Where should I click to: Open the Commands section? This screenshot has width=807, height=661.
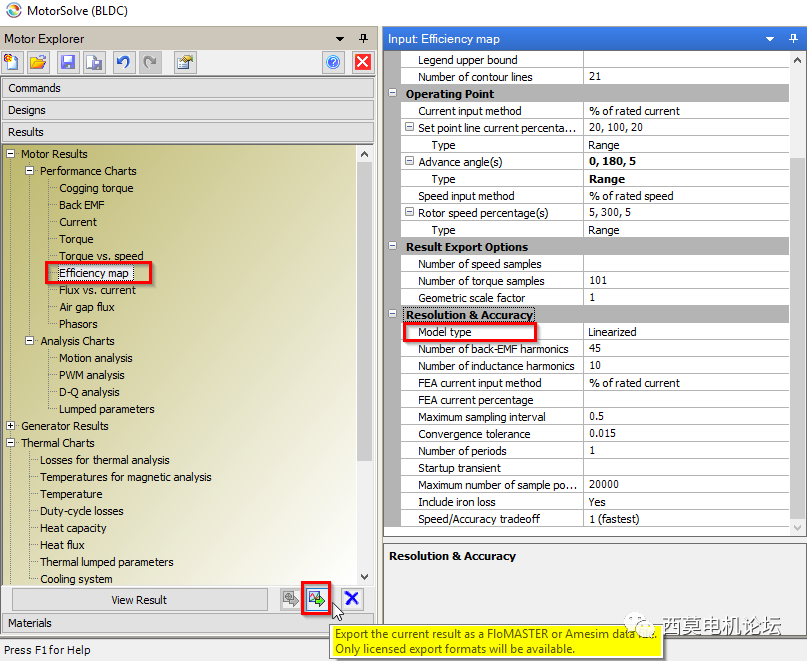pyautogui.click(x=188, y=88)
